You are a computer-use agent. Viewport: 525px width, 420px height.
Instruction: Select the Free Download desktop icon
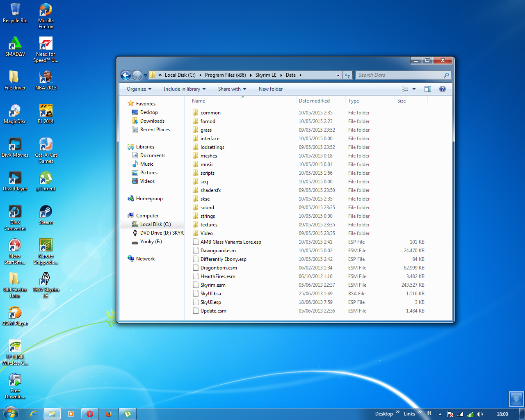point(15,386)
